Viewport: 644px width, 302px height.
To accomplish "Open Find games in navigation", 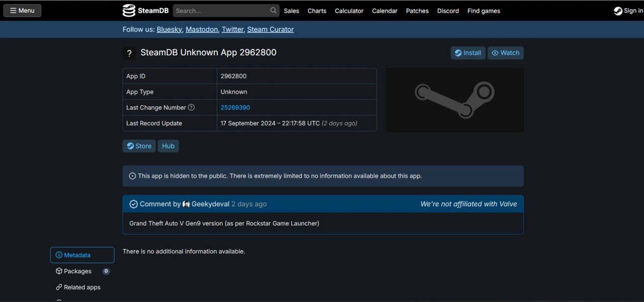I will coord(484,11).
